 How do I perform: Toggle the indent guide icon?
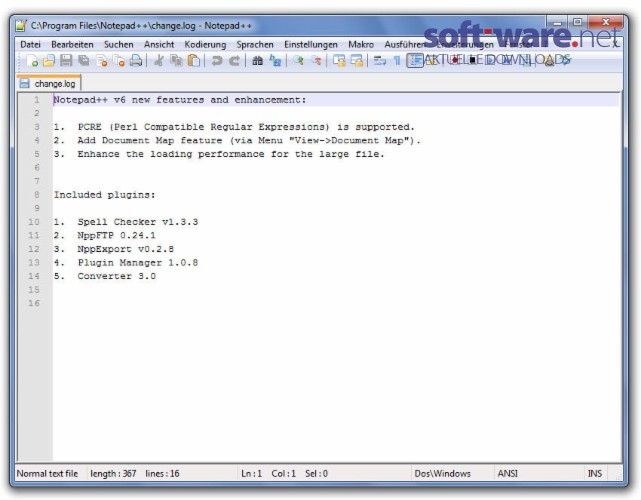pyautogui.click(x=415, y=61)
